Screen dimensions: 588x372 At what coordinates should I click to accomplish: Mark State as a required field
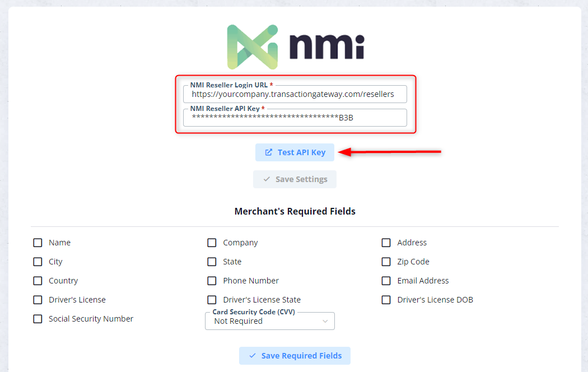pyautogui.click(x=212, y=262)
